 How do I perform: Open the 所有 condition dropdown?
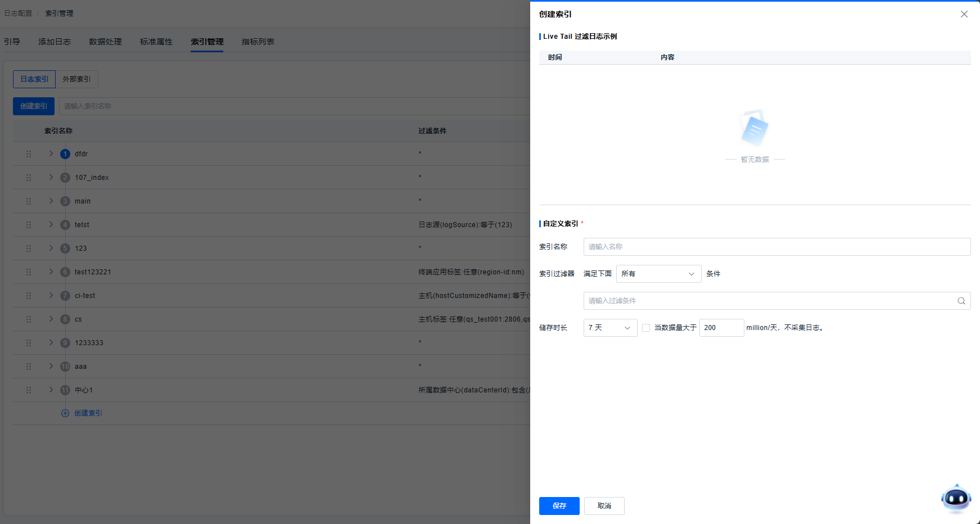tap(658, 274)
